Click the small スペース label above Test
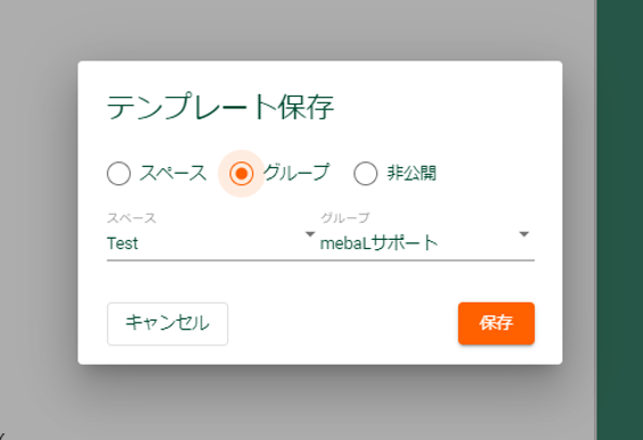 tap(131, 218)
